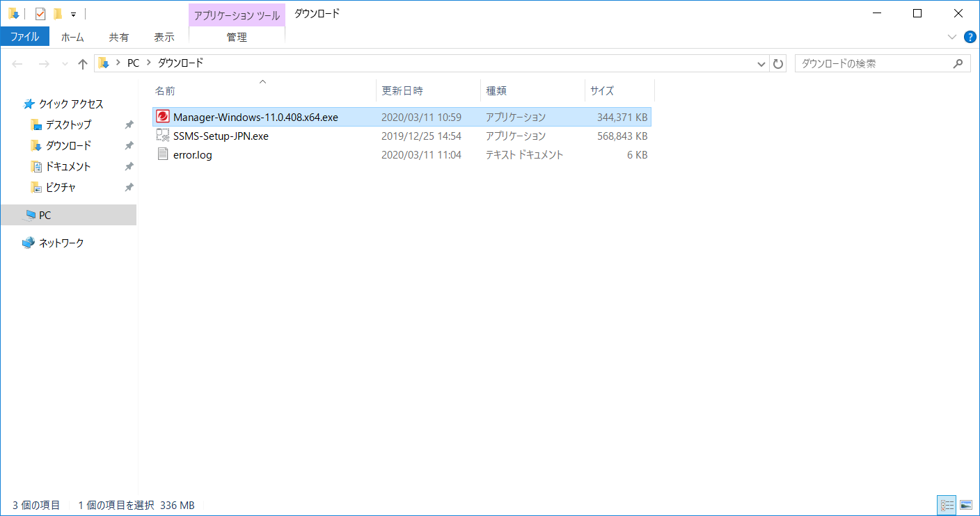Click the PC computer icon in sidebar
This screenshot has width=980, height=516.
tap(29, 216)
